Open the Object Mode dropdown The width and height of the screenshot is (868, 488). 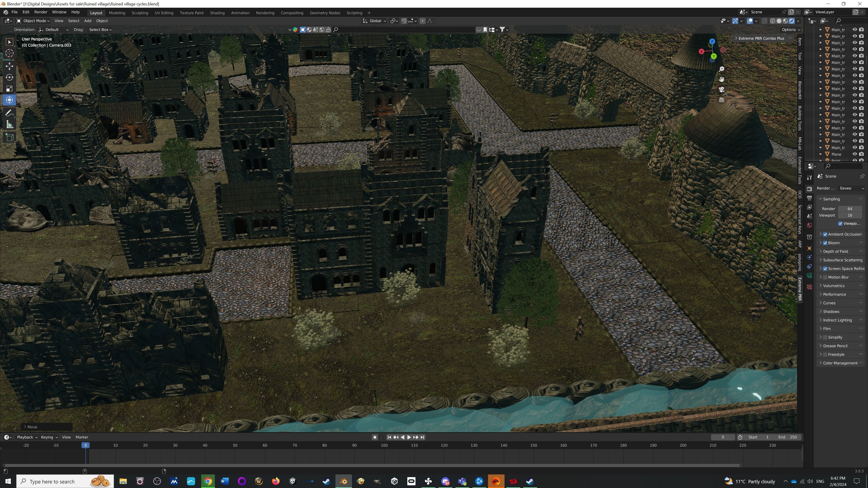point(33,21)
